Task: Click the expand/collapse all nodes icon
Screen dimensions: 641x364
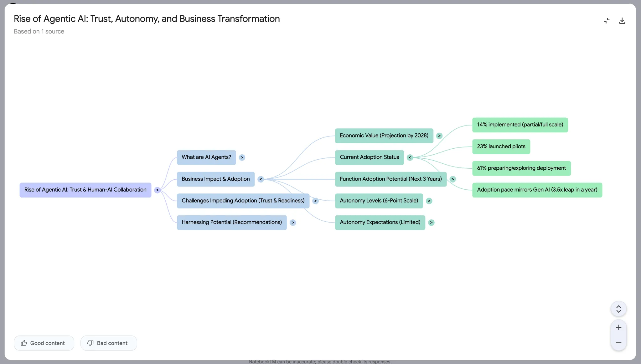Action: click(618, 309)
